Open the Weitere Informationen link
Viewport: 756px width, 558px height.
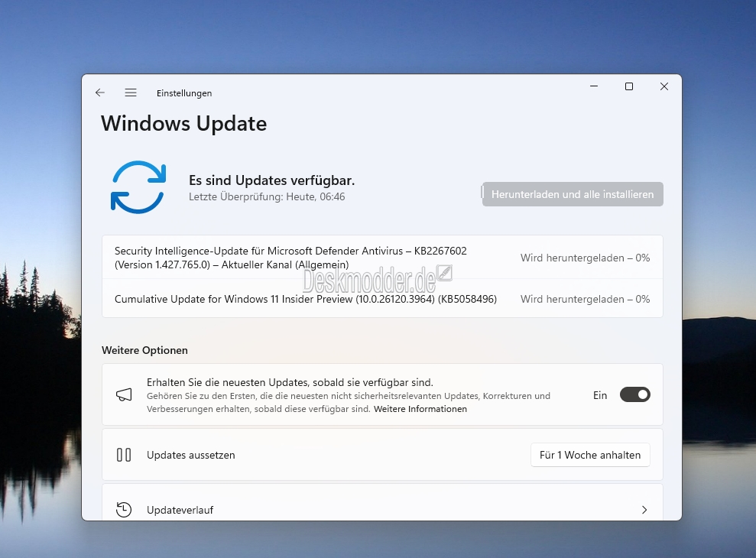coord(420,409)
